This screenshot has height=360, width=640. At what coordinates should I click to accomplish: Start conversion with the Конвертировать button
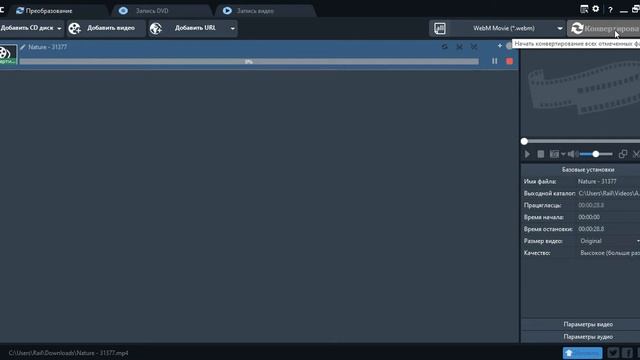604,29
